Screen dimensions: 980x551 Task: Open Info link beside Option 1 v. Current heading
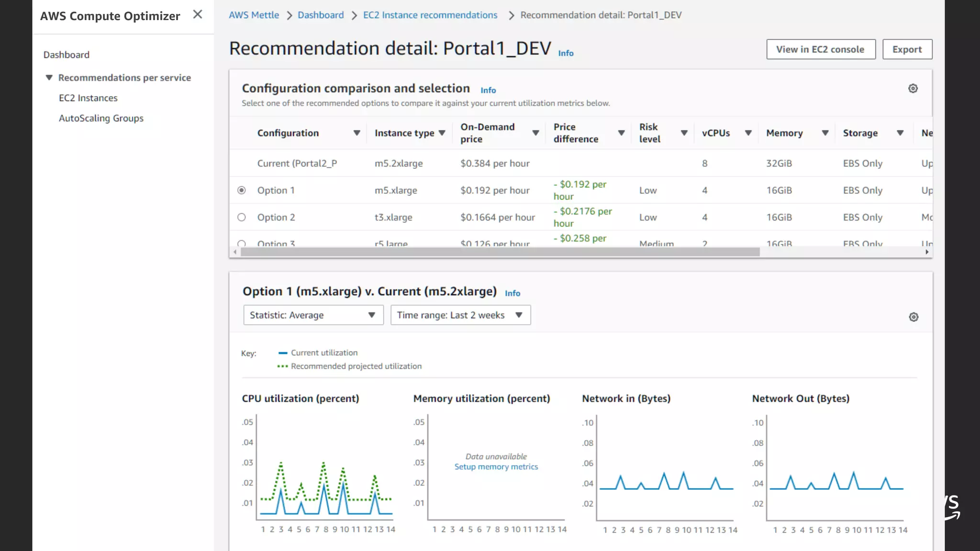(x=512, y=293)
